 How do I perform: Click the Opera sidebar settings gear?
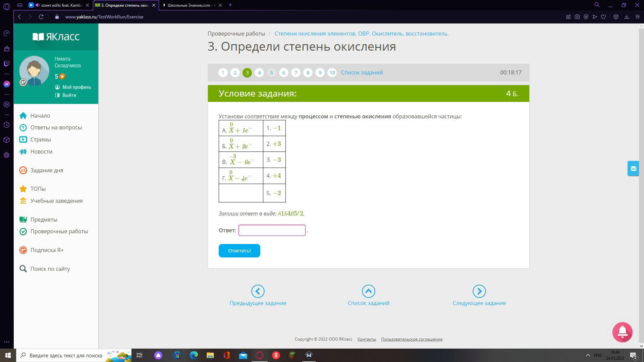[x=7, y=155]
